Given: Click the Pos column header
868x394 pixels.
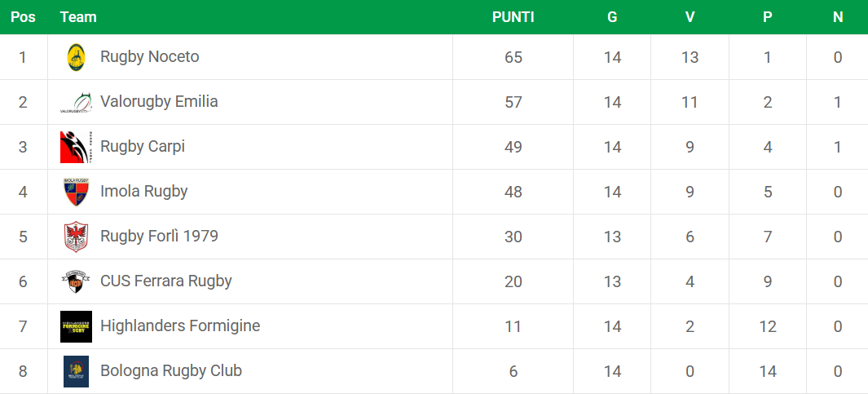Looking at the screenshot, I should click(23, 17).
